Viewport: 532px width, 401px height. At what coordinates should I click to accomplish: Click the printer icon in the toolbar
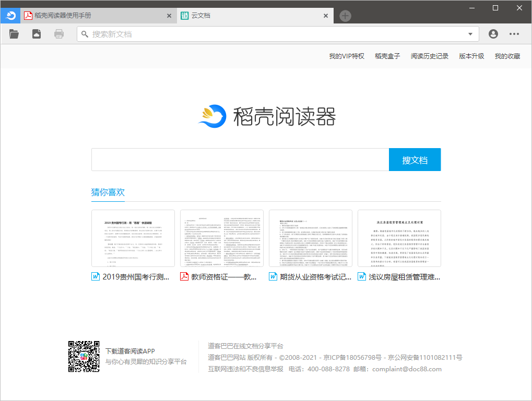(59, 34)
